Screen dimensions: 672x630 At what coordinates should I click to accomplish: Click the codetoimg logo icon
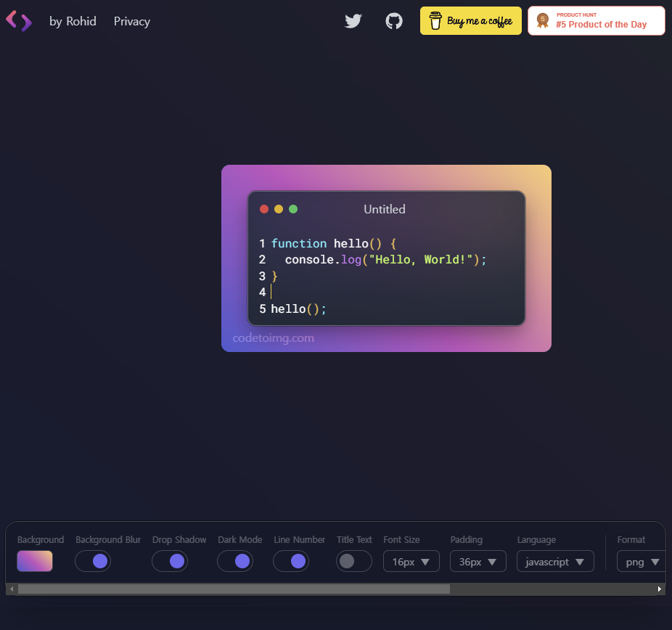[x=18, y=20]
